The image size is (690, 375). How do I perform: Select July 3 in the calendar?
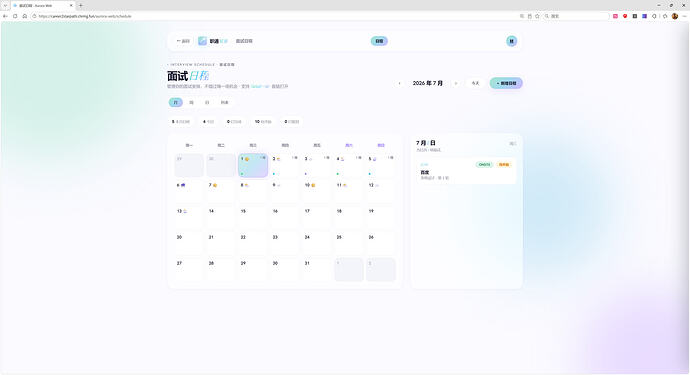point(317,165)
